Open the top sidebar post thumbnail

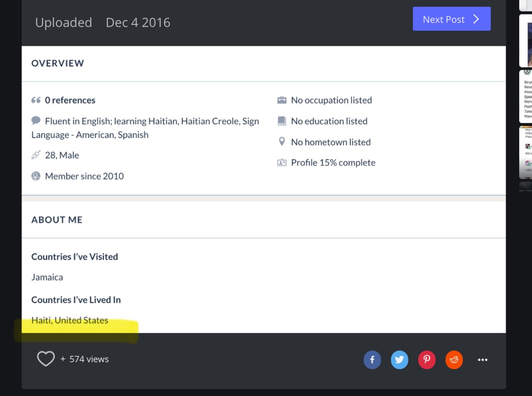point(526,40)
